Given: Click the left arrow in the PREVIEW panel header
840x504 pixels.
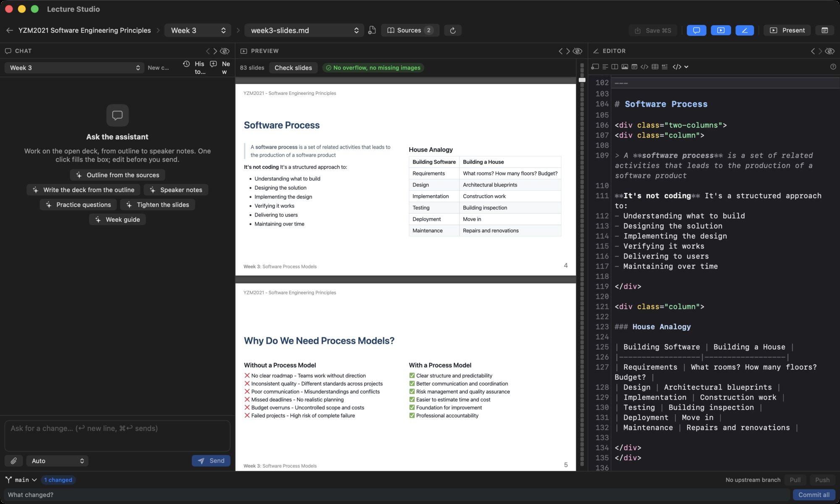Looking at the screenshot, I should click(560, 51).
